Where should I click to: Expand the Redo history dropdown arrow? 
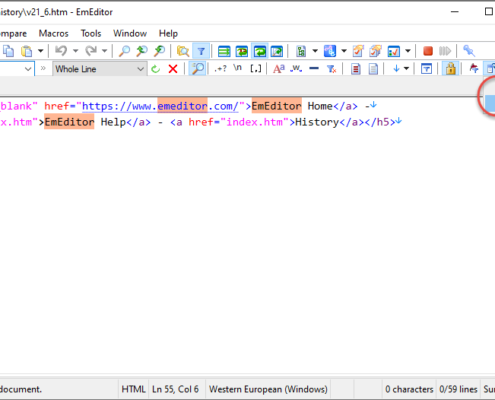(x=104, y=51)
